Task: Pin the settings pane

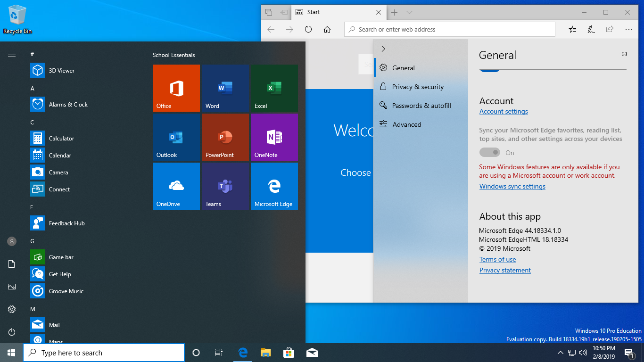Action: click(623, 54)
